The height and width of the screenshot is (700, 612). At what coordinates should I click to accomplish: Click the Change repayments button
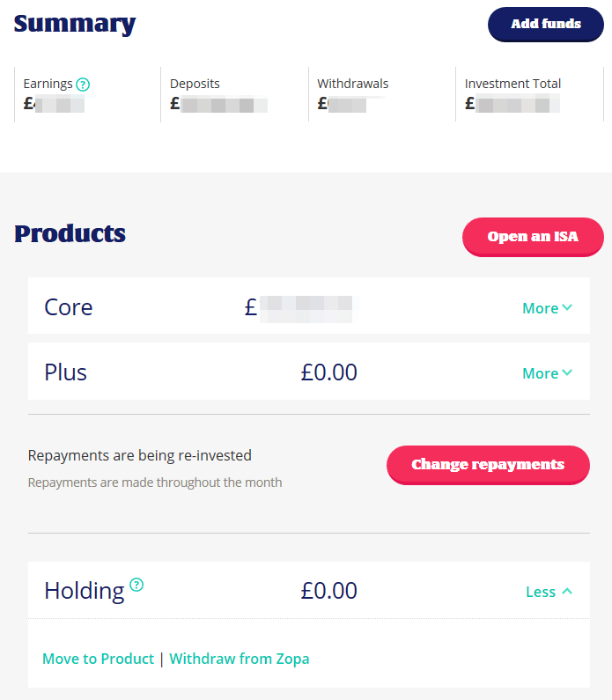488,464
